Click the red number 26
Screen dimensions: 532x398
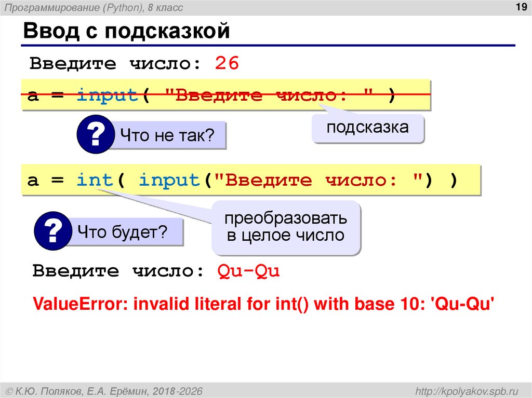pyautogui.click(x=227, y=63)
